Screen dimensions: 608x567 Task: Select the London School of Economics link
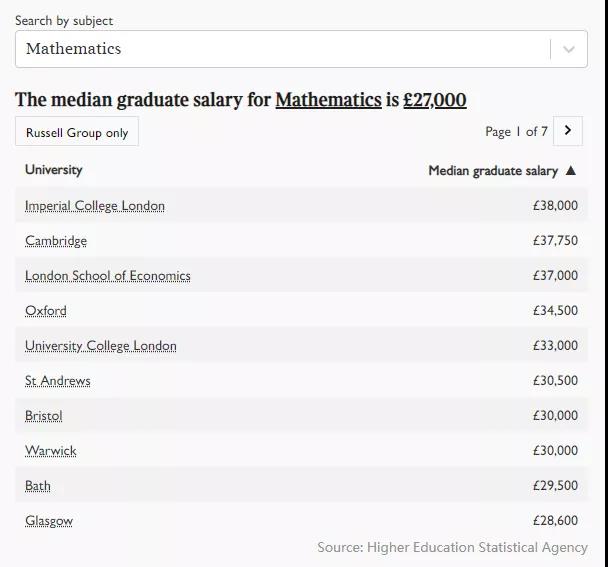tap(108, 276)
